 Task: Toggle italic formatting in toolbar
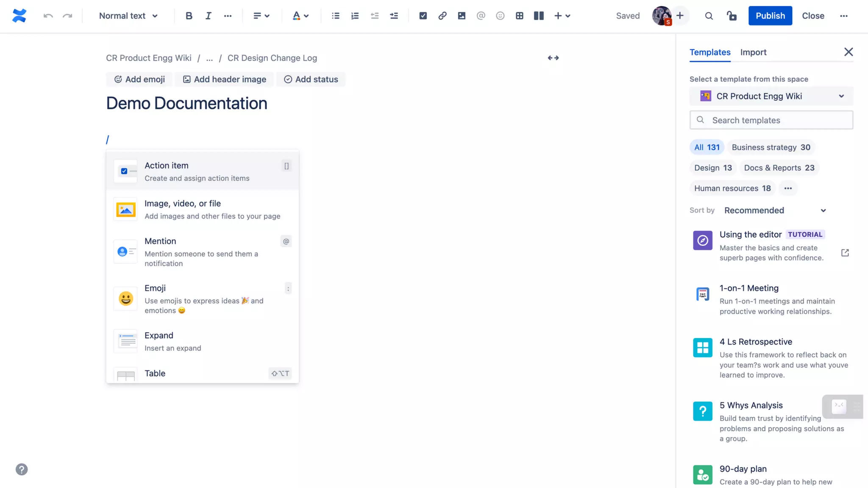click(208, 16)
